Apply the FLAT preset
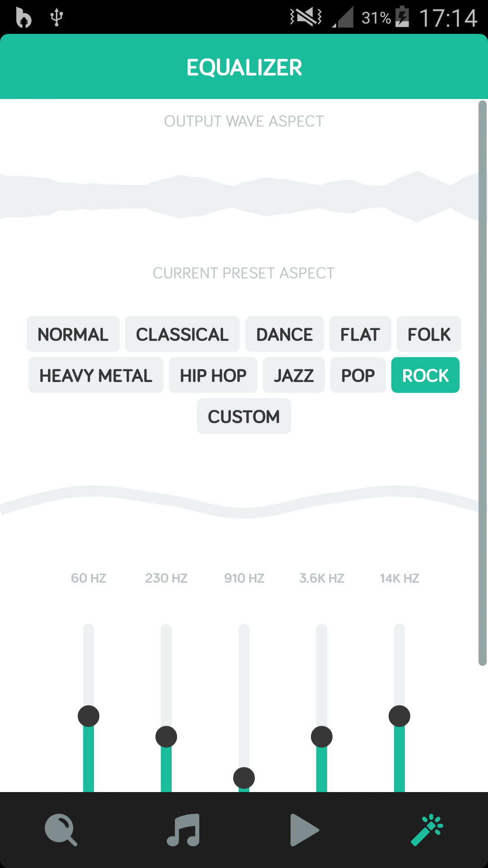 pyautogui.click(x=360, y=334)
